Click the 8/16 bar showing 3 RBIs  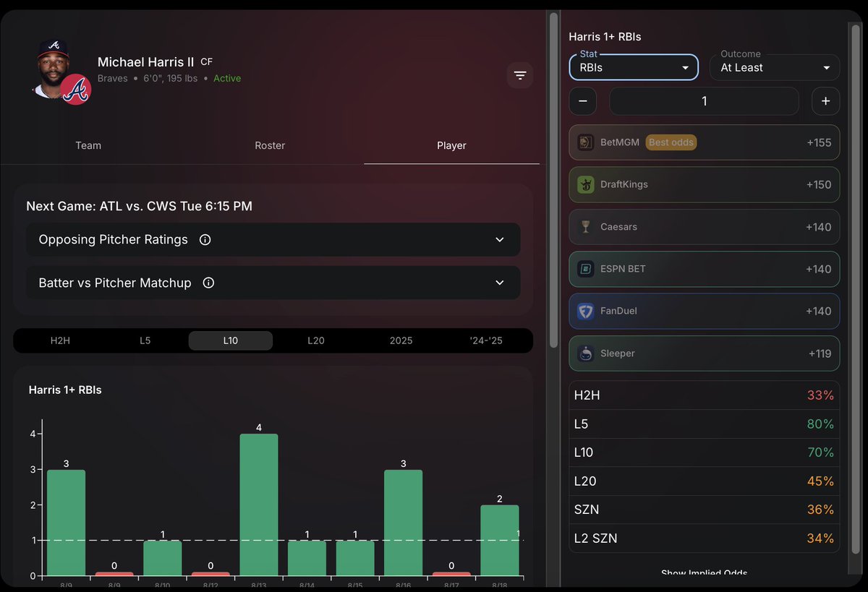[403, 523]
